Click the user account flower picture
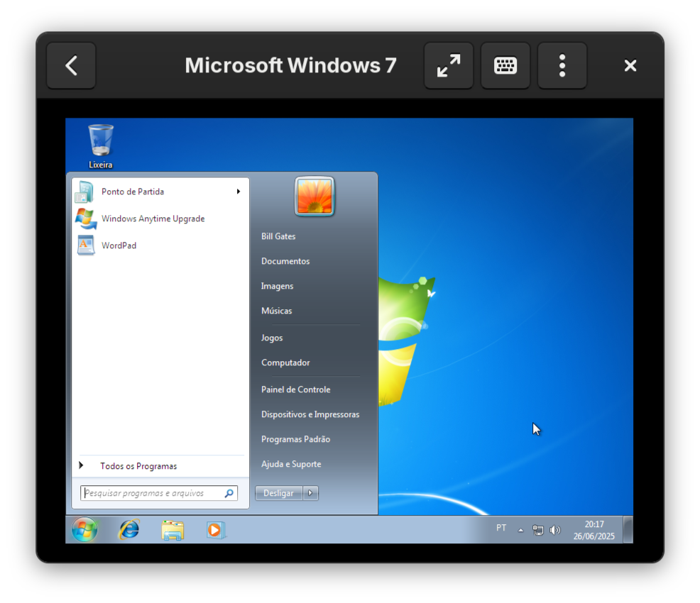This screenshot has height=603, width=700. [315, 197]
